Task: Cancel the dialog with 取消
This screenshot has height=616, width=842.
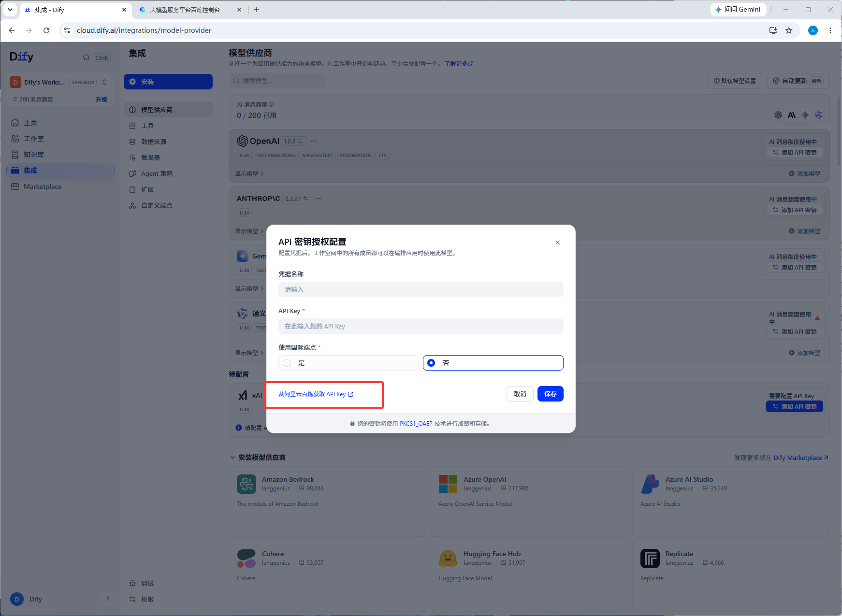Action: tap(520, 394)
